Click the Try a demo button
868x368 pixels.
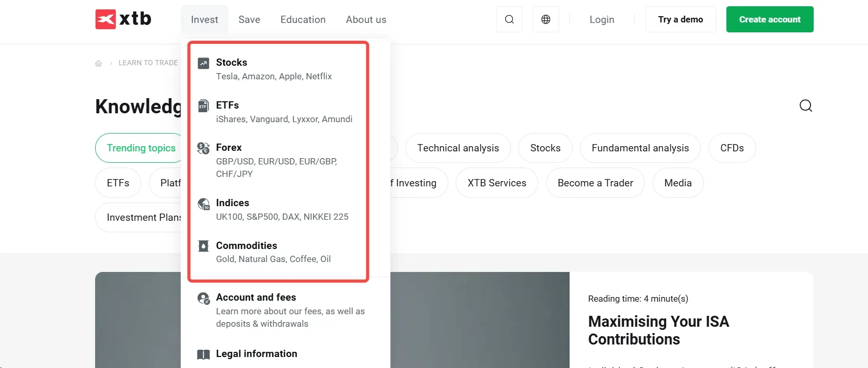[x=680, y=19]
